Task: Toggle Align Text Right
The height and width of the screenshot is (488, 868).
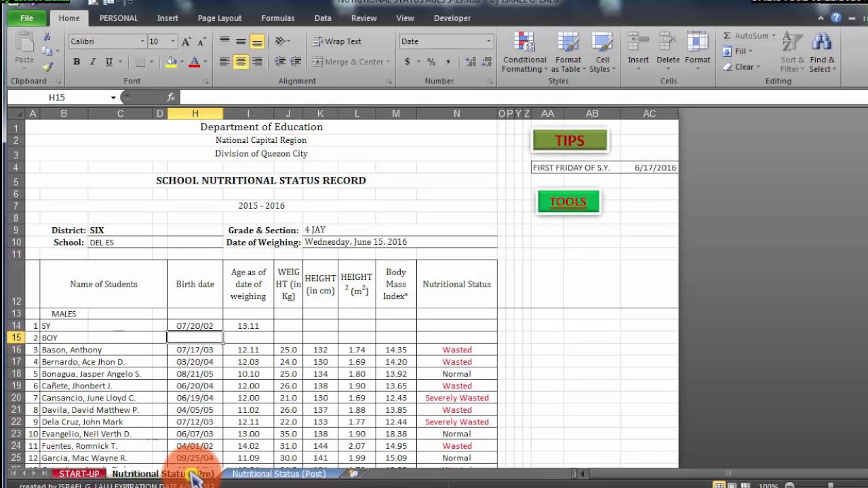Action: pos(257,62)
